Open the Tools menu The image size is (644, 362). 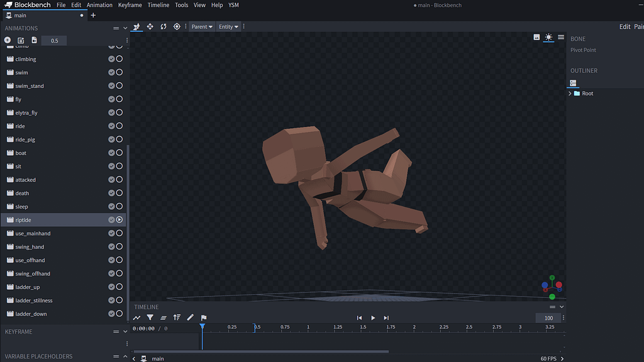click(x=181, y=5)
